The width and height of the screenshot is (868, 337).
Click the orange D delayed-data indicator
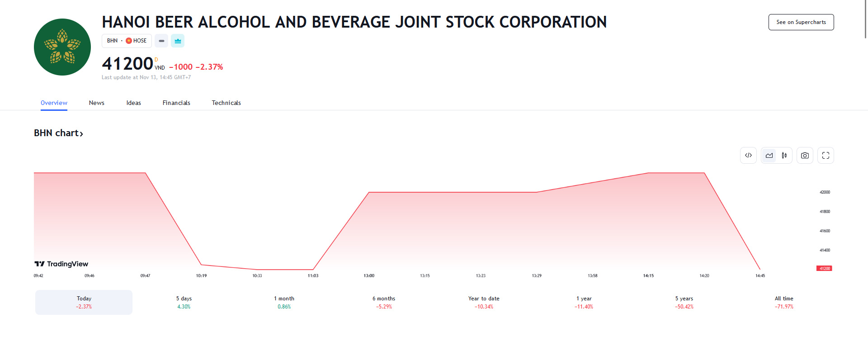click(x=156, y=60)
